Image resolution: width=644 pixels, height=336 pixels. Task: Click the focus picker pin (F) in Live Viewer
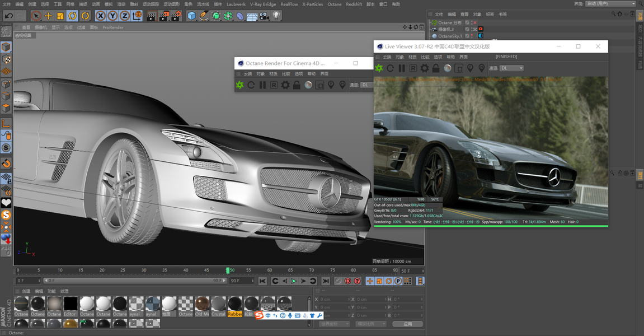pyautogui.click(x=470, y=68)
